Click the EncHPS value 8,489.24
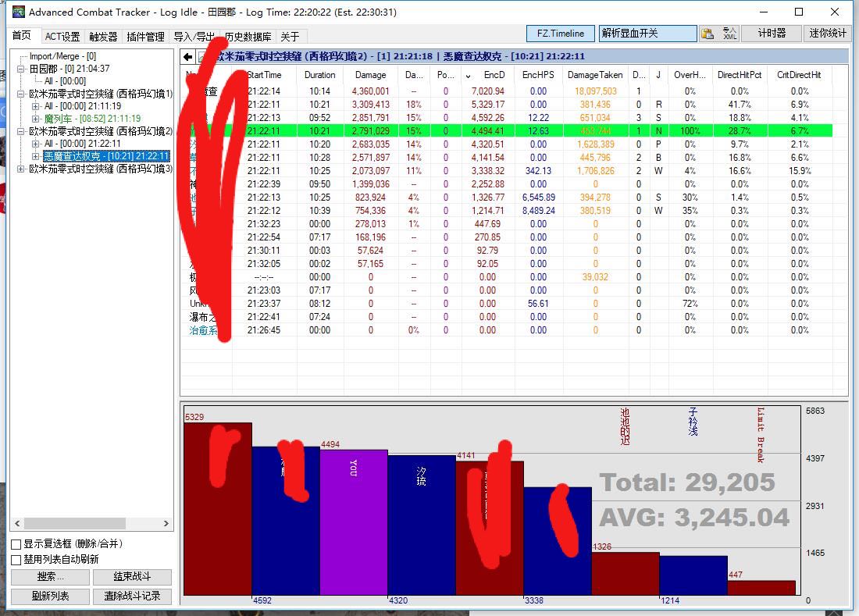 539,211
